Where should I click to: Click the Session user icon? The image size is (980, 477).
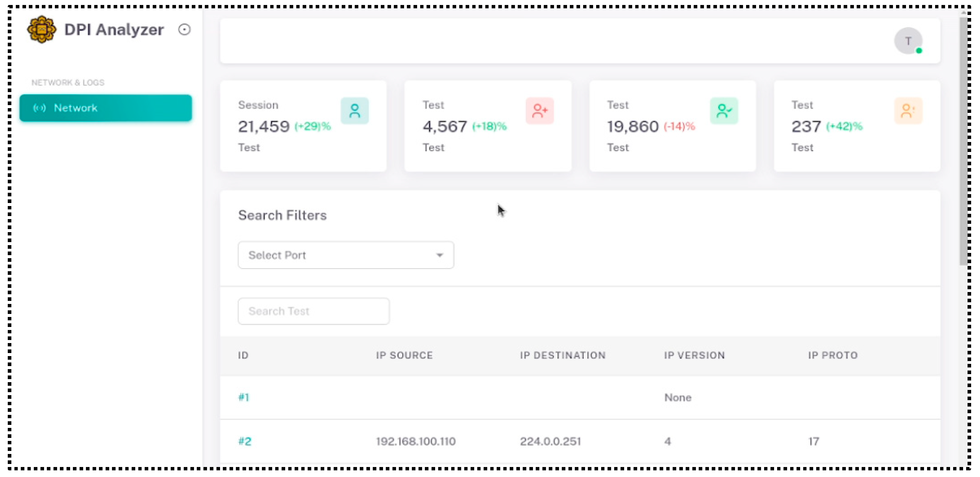[x=355, y=111]
